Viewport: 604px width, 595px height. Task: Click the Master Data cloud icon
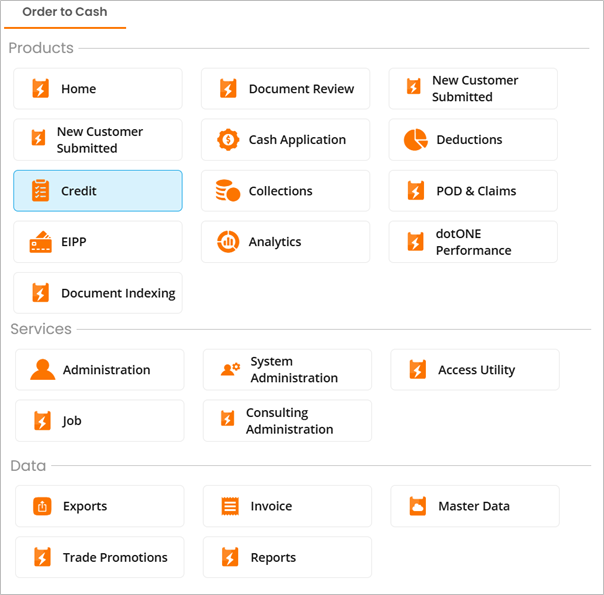pos(417,506)
